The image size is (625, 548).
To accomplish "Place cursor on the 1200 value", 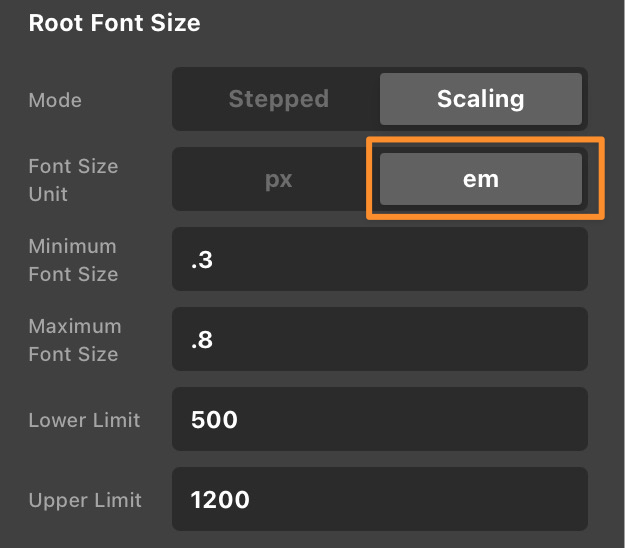I will [x=220, y=500].
